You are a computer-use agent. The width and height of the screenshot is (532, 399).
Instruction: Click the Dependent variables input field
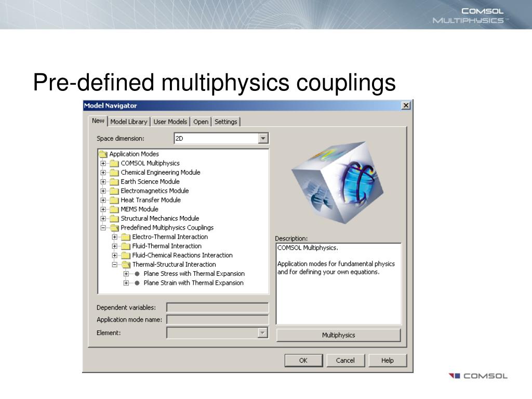pyautogui.click(x=218, y=308)
